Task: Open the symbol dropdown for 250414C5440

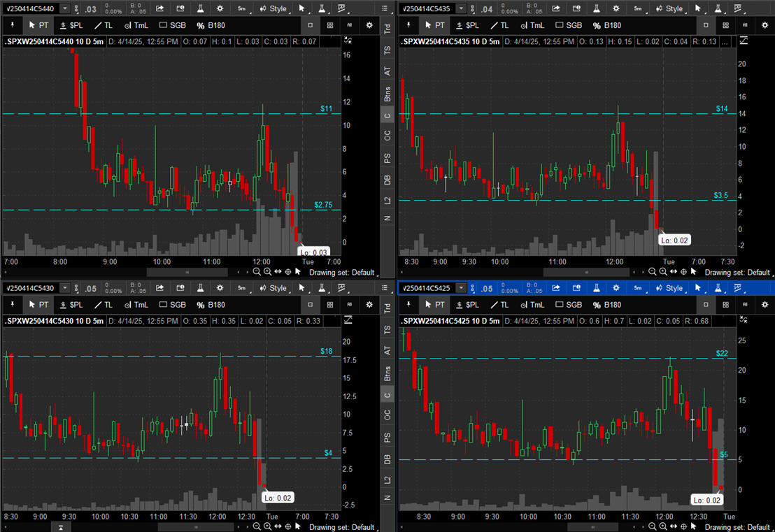Action: [65, 9]
